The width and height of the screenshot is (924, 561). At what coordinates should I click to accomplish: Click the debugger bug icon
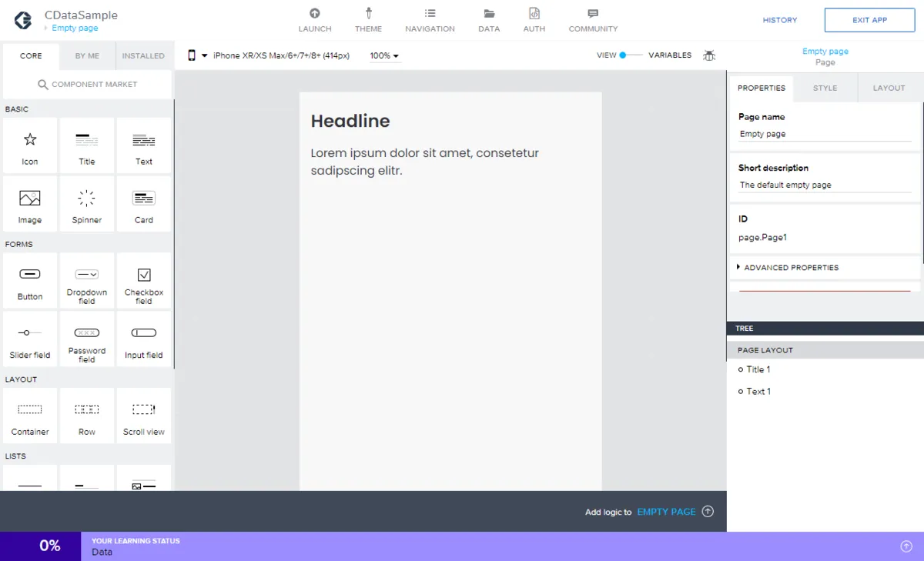pos(709,55)
